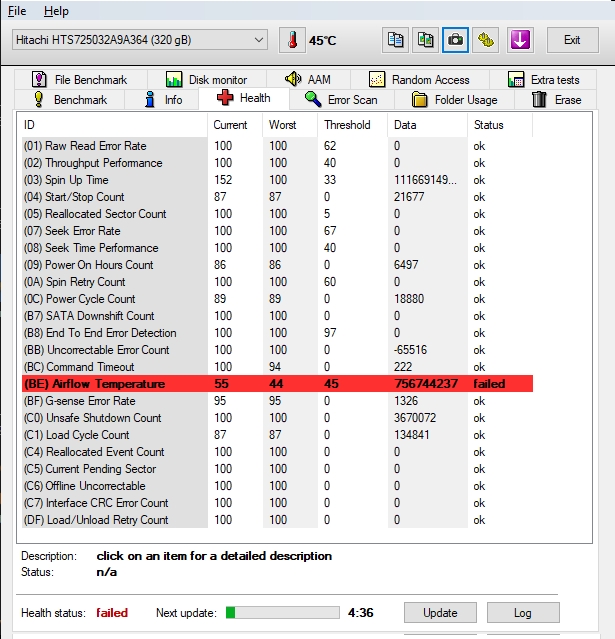The height and width of the screenshot is (639, 615).
Task: Select the (C5) Current Pending Sector row
Action: pyautogui.click(x=277, y=469)
